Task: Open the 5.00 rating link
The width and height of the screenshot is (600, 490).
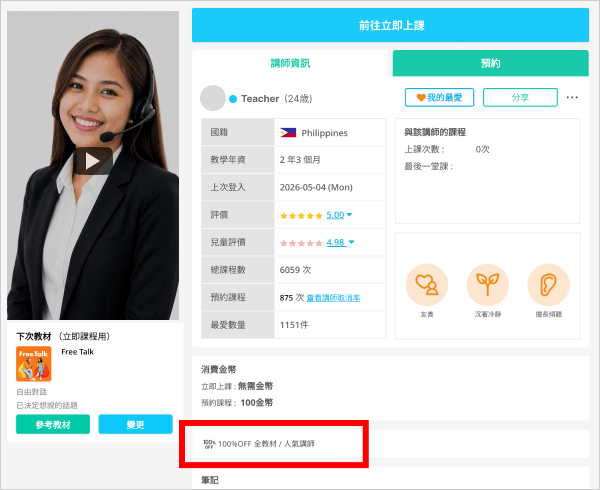Action: [x=335, y=215]
